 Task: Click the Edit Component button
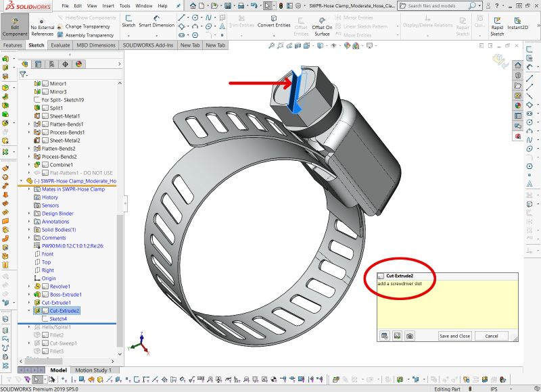pyautogui.click(x=14, y=26)
